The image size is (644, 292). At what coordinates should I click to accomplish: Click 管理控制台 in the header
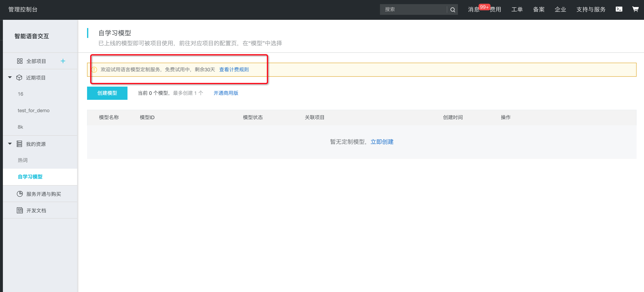click(23, 9)
